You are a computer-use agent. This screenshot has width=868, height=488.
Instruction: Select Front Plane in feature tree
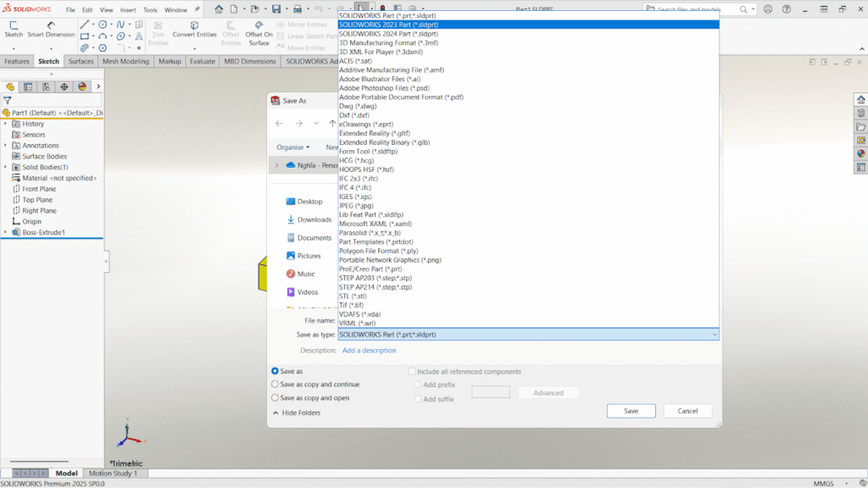(34, 189)
